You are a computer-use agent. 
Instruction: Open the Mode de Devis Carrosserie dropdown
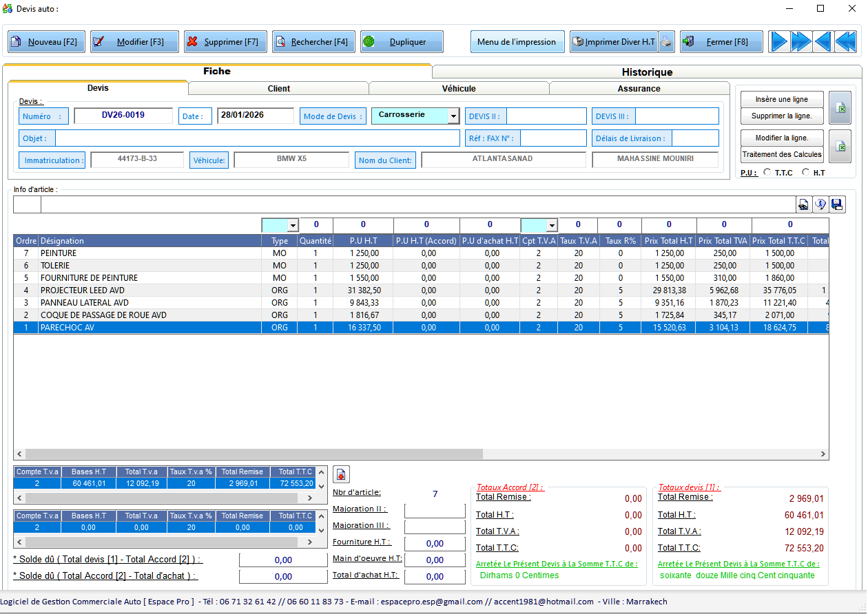[x=453, y=116]
